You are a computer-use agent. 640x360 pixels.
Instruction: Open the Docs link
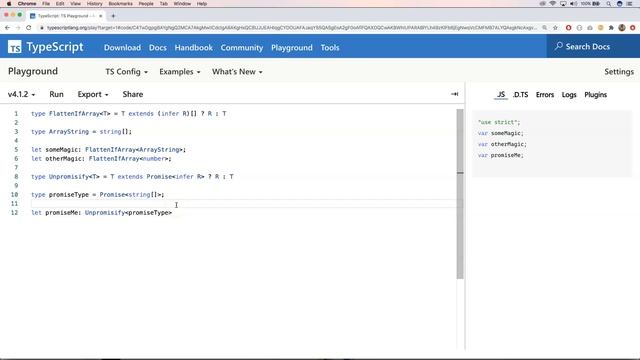click(x=158, y=47)
